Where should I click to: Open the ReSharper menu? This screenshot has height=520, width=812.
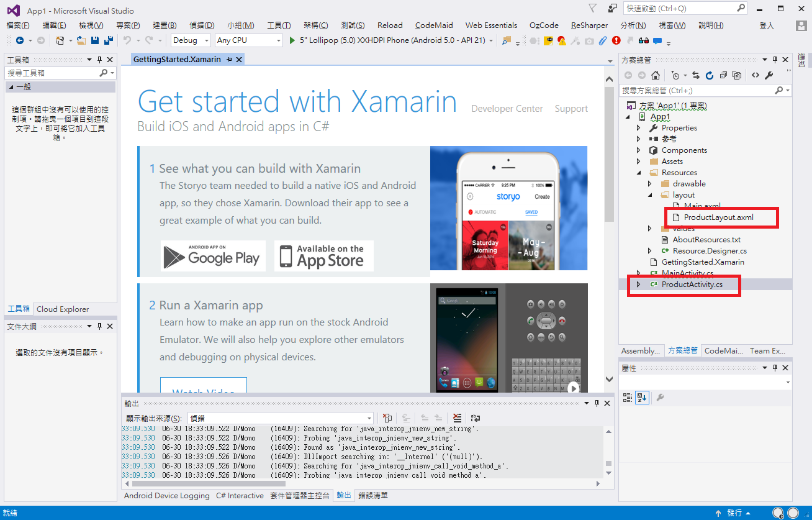589,25
